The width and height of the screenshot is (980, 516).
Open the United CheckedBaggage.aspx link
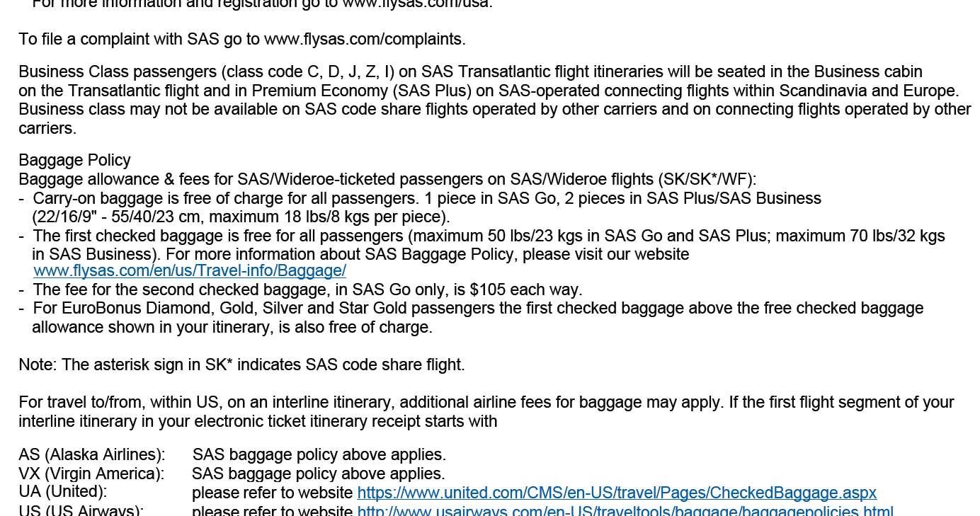[617, 493]
